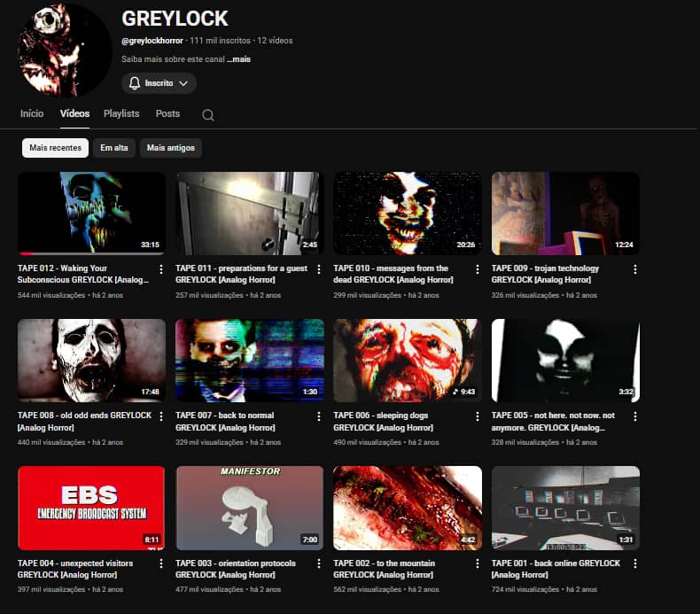Image resolution: width=700 pixels, height=614 pixels.
Task: Click the channel search magnifier icon
Action: tap(208, 115)
